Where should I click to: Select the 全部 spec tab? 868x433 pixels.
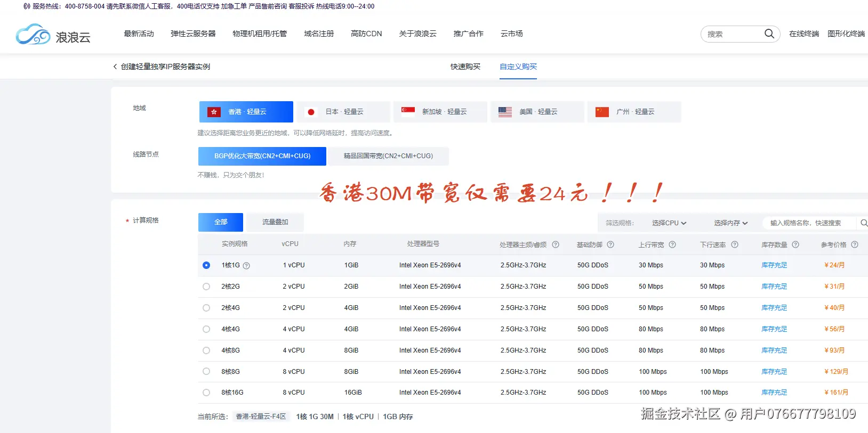pyautogui.click(x=221, y=222)
